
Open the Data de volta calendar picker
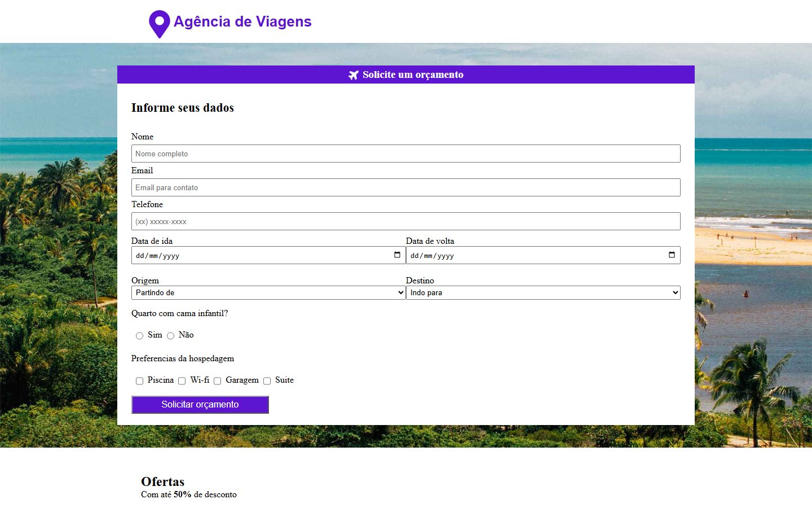(672, 255)
